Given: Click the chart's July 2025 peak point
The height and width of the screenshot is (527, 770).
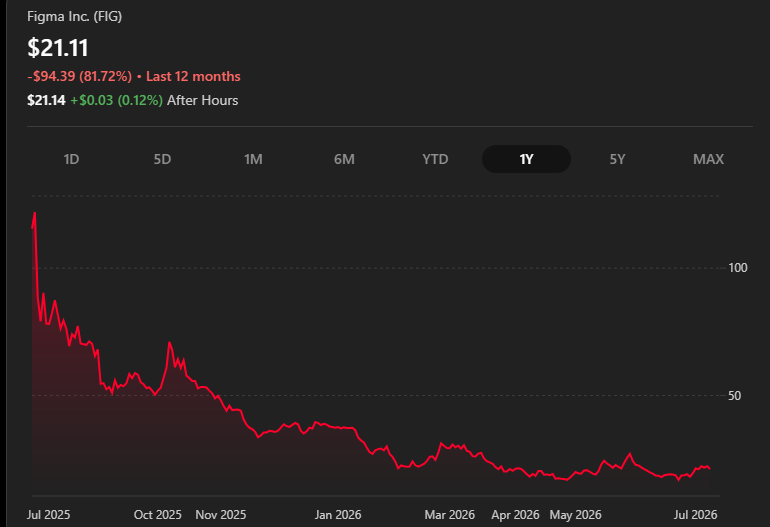Looking at the screenshot, I should pos(34,214).
